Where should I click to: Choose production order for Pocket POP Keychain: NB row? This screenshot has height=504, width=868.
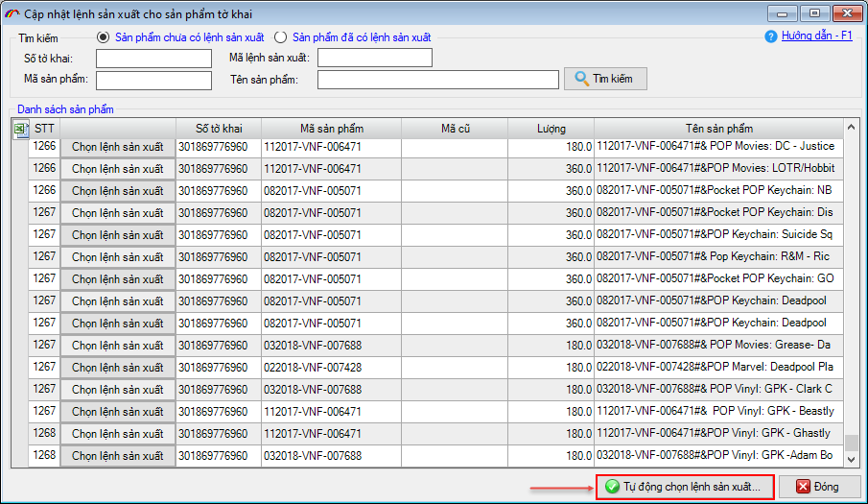[x=118, y=191]
